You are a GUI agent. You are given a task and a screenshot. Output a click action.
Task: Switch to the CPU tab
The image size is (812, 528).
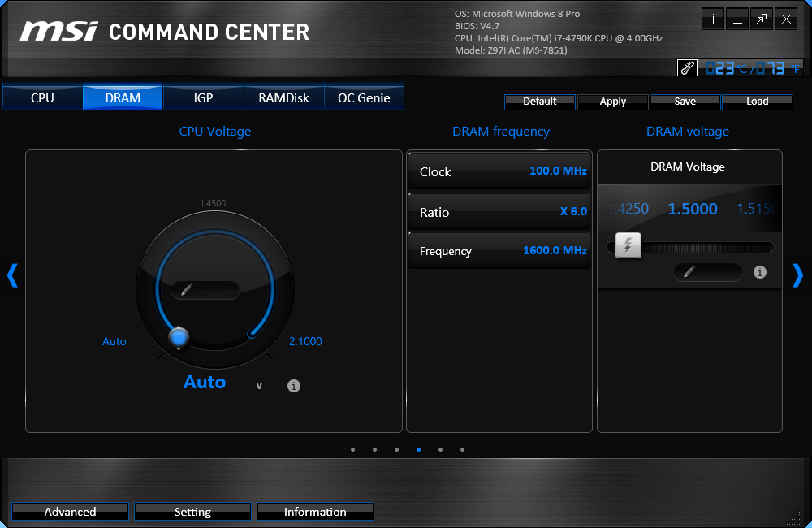pos(42,97)
